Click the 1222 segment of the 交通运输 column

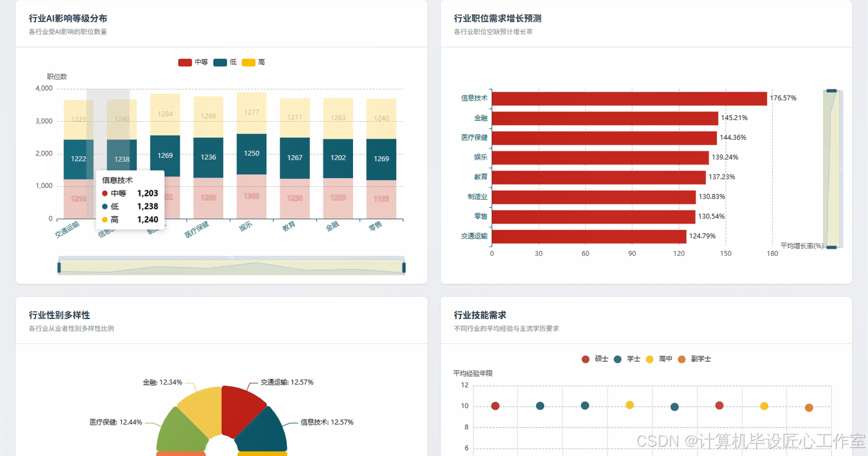[78, 160]
